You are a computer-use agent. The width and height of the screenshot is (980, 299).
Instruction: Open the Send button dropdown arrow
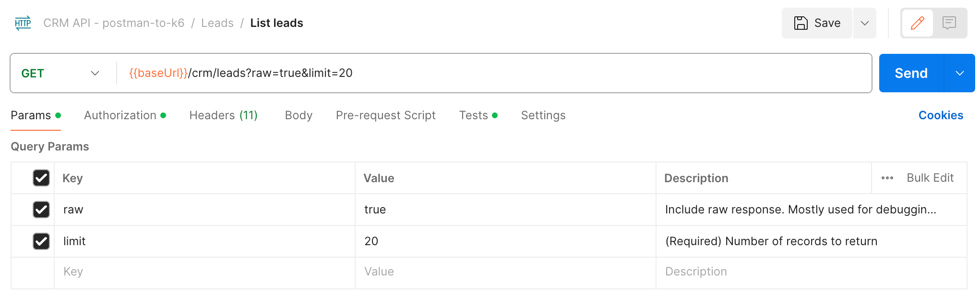tap(959, 73)
